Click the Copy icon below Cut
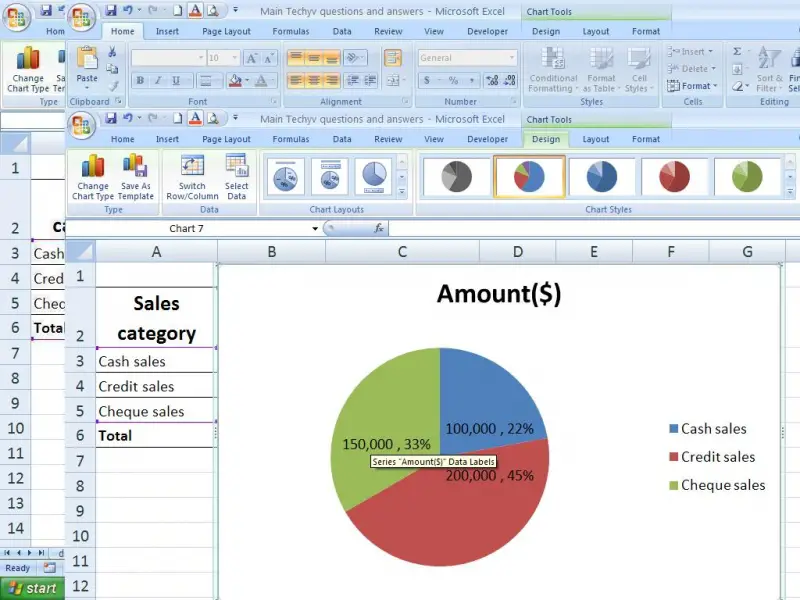 [x=112, y=69]
